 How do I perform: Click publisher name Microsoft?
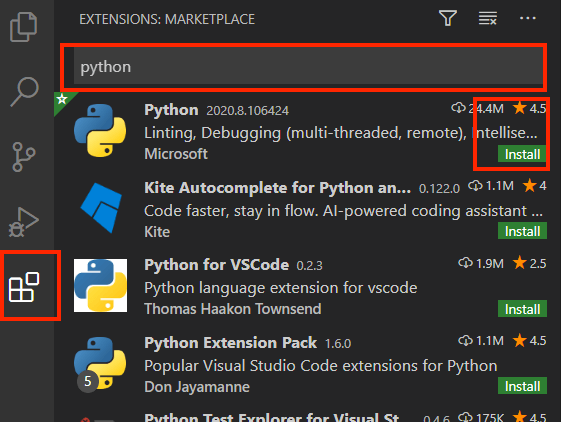tap(176, 154)
